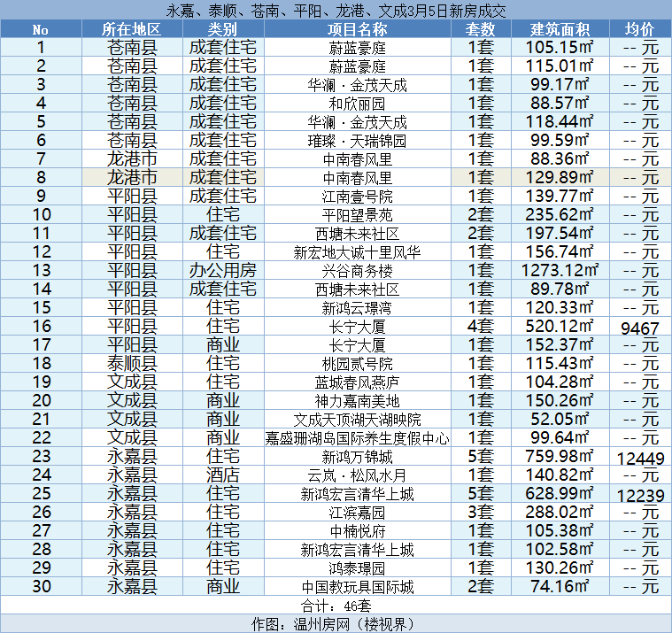
Task: Click credit line 作图：温州房网（楼视界）
Action: coord(336,623)
